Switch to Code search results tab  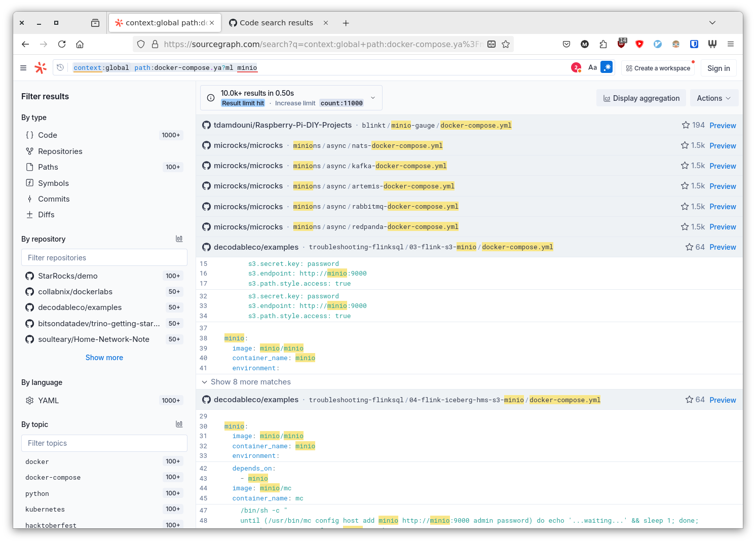click(276, 23)
